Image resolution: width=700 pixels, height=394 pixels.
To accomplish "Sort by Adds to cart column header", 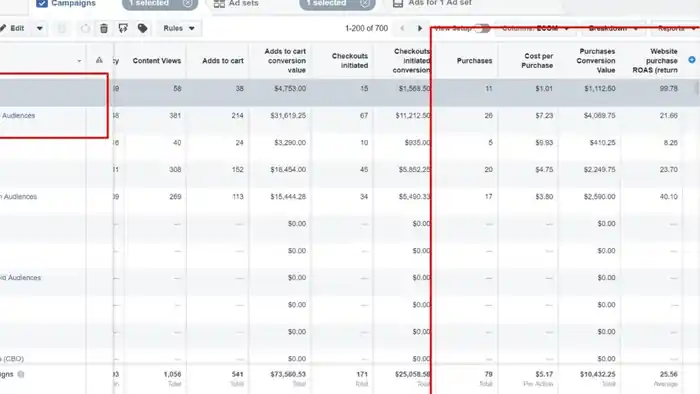I will pos(223,61).
